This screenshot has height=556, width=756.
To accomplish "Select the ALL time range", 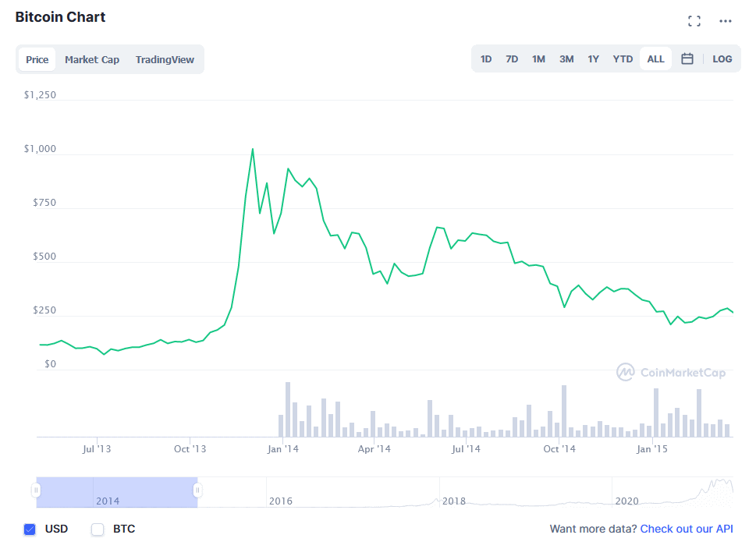I will [655, 58].
